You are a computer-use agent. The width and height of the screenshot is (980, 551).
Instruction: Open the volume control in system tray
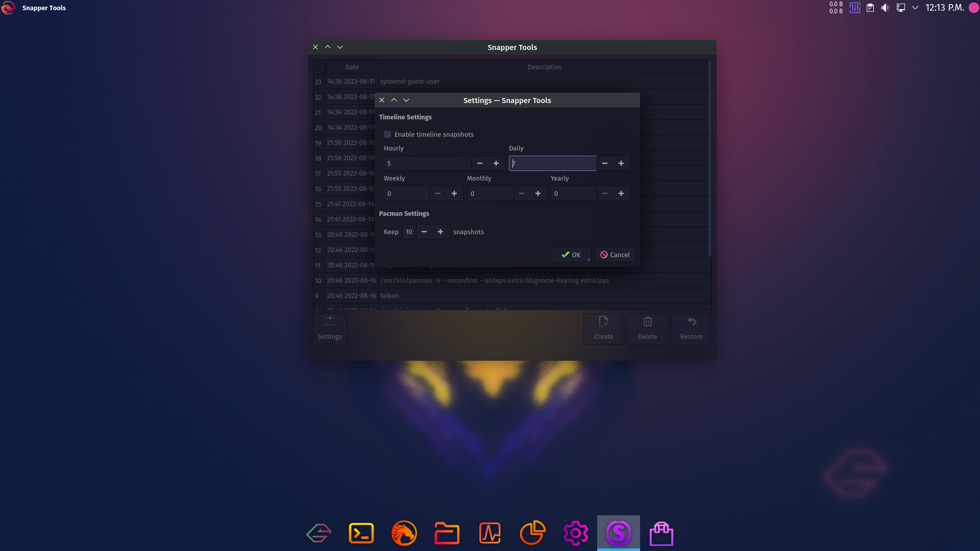click(x=886, y=8)
